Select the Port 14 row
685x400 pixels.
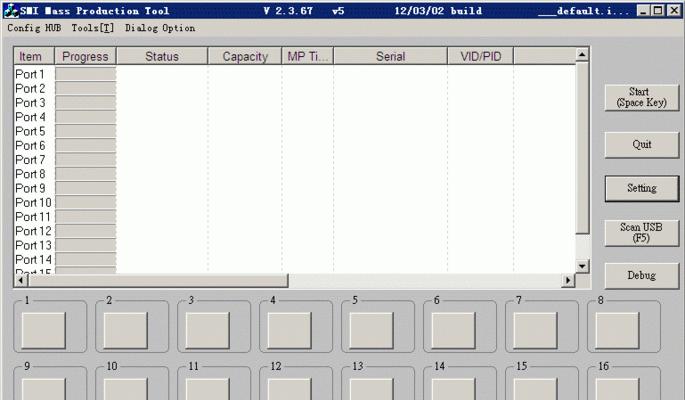tap(295, 260)
